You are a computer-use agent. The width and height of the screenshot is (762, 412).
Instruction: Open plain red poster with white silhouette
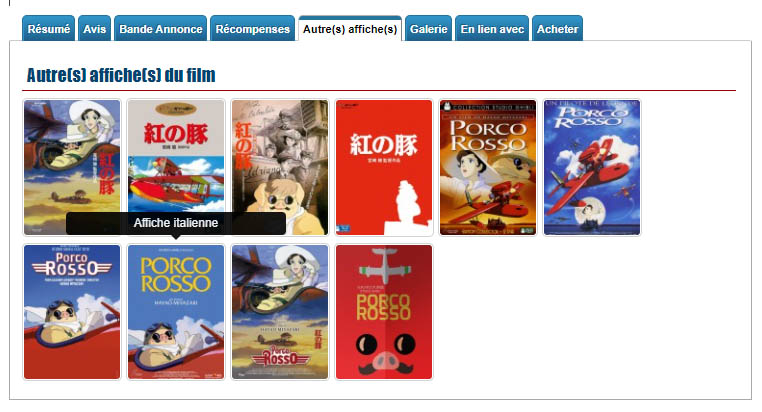tap(384, 168)
